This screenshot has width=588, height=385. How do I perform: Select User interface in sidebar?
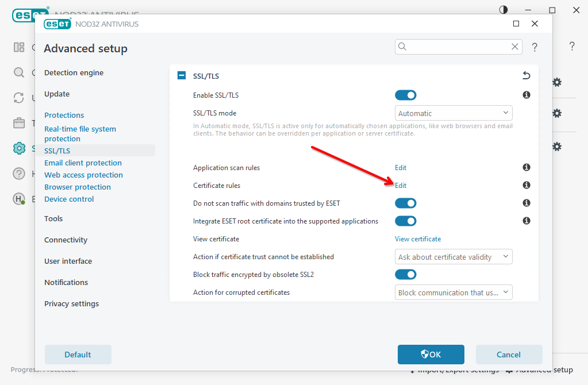(68, 261)
